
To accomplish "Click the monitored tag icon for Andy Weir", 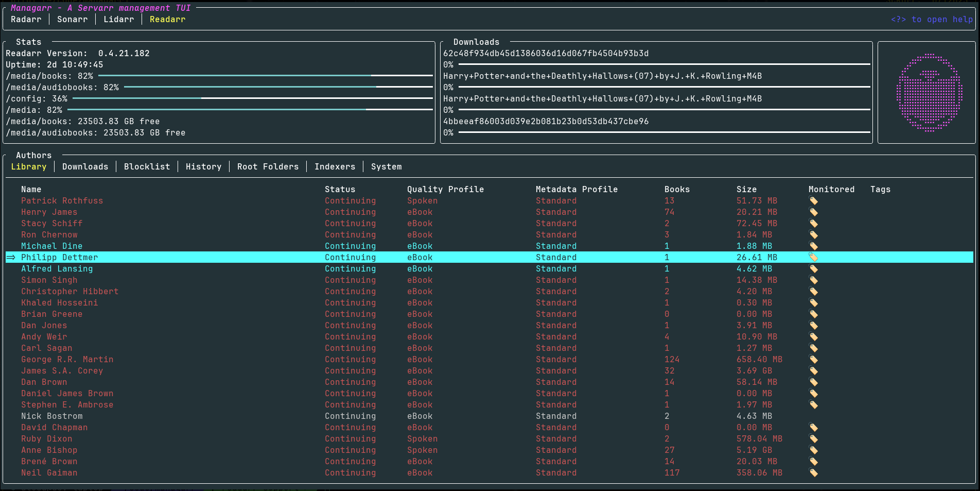I will [x=813, y=337].
